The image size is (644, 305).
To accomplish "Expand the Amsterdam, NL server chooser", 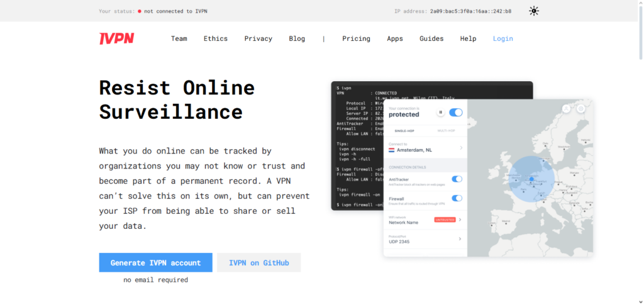I will click(460, 148).
